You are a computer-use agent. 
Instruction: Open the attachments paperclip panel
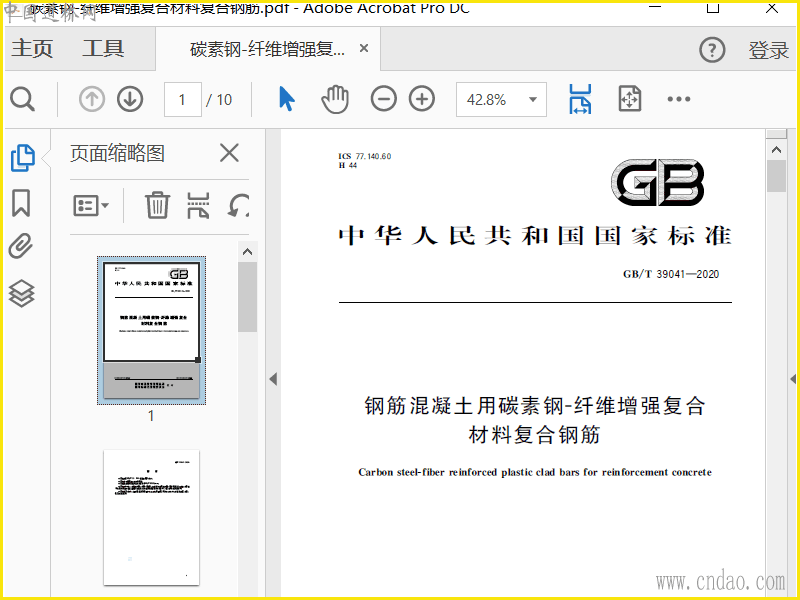click(21, 246)
